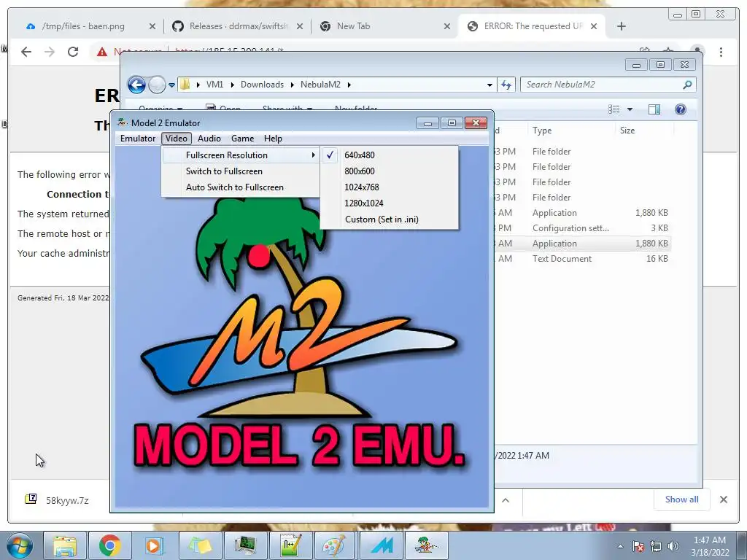Viewport: 747px width, 560px height.
Task: Open a new Chrome tab
Action: coord(622,26)
